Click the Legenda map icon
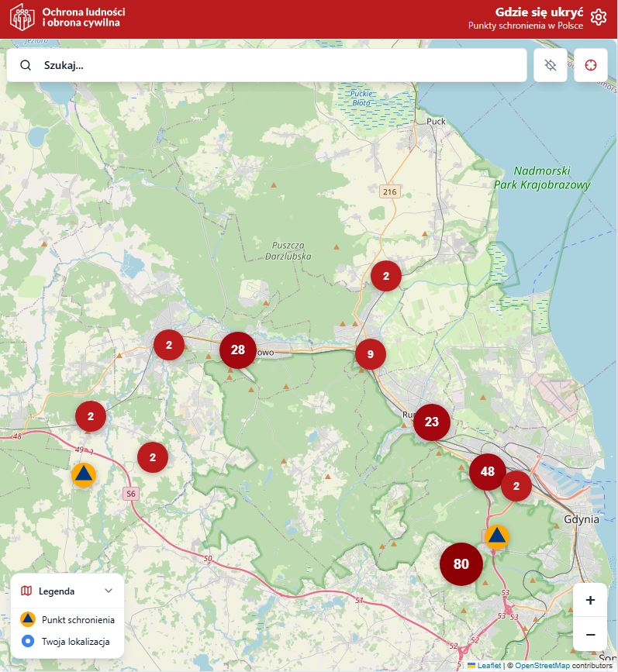 pos(27,591)
